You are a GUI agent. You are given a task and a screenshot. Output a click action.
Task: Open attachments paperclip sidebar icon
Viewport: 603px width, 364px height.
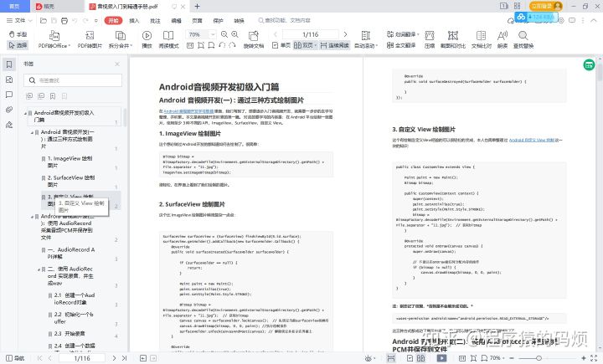tap(9, 110)
